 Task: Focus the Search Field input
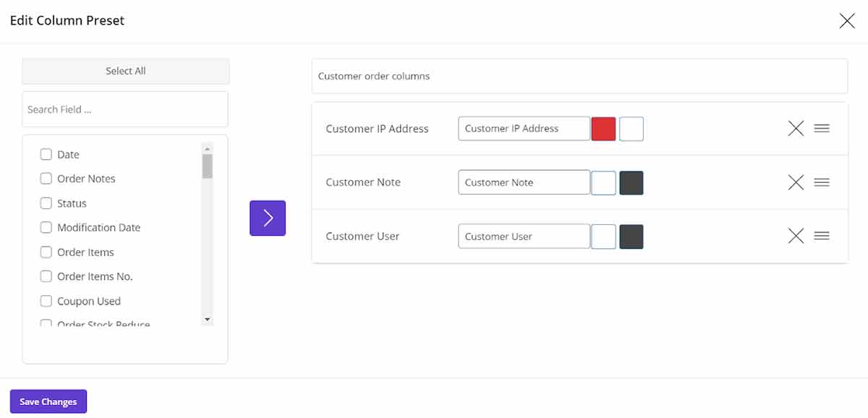point(125,109)
